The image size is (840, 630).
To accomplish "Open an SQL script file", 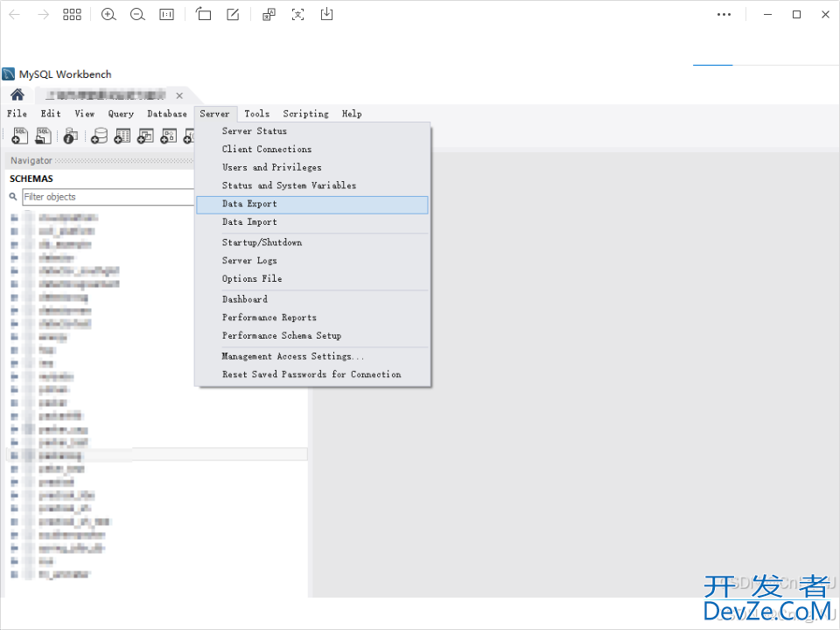I will tap(43, 136).
